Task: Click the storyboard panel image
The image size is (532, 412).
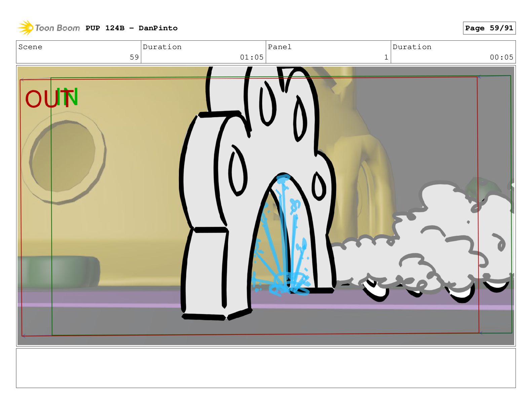Action: 266,206
